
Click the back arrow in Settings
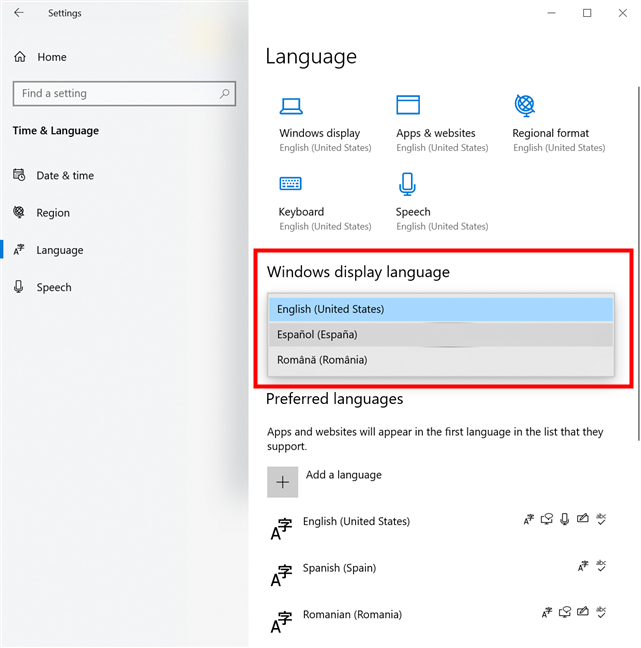pos(19,13)
